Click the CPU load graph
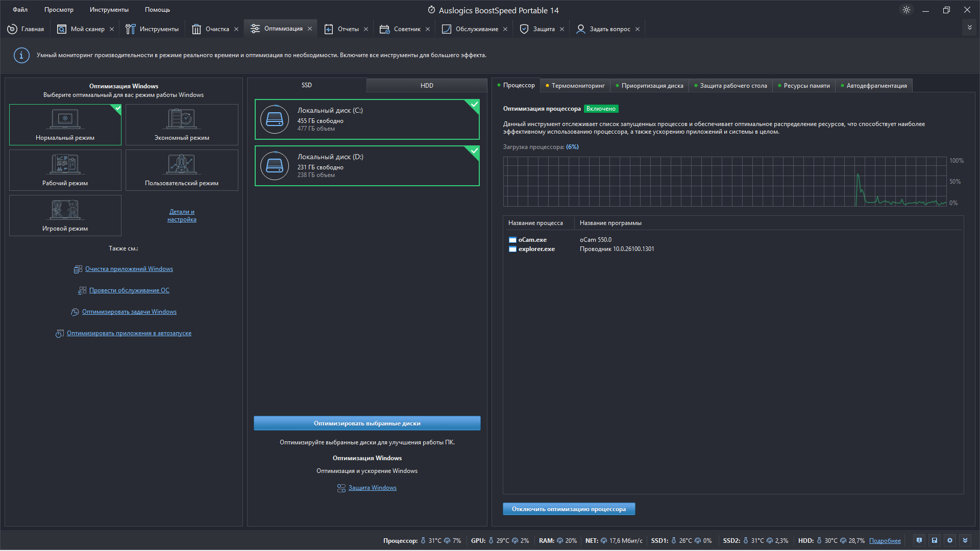 point(725,181)
